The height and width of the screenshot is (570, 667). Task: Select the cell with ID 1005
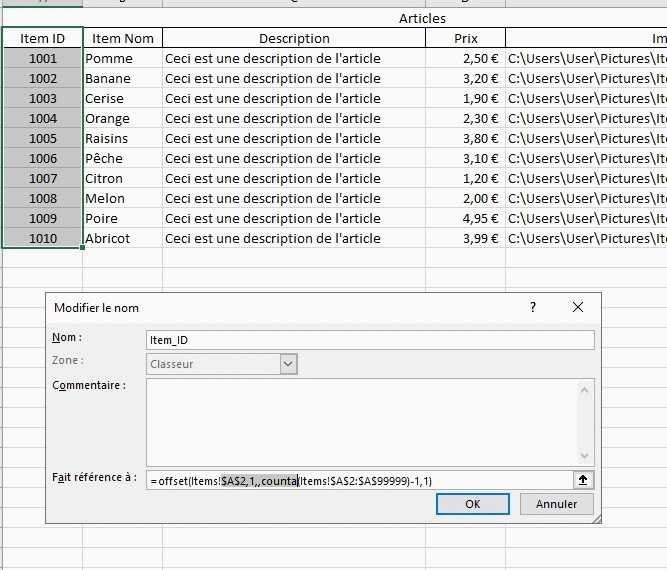point(42,138)
